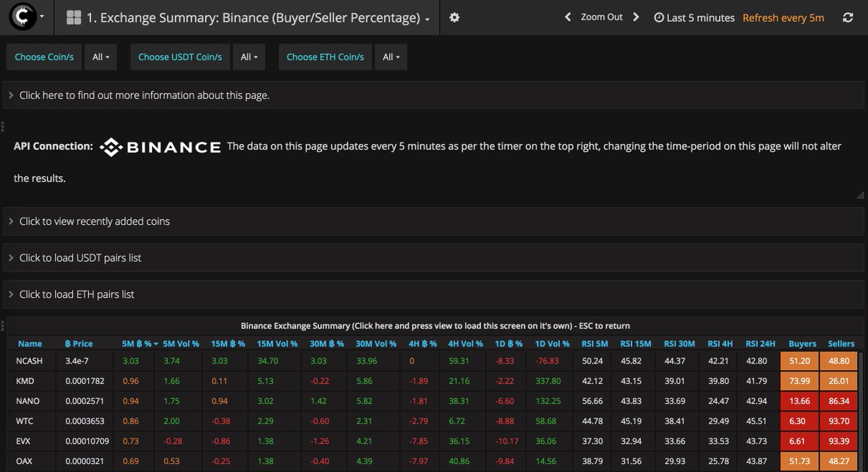The height and width of the screenshot is (472, 868).
Task: Sort table by 5M Vol % column
Action: pyautogui.click(x=180, y=344)
